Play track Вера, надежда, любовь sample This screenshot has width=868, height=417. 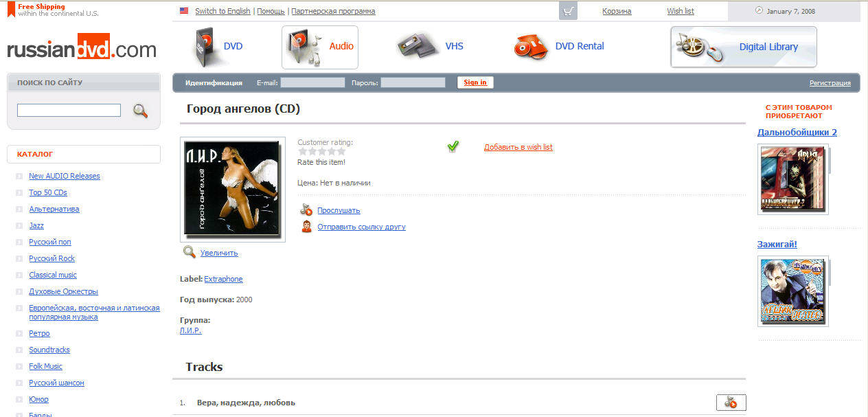coord(731,403)
